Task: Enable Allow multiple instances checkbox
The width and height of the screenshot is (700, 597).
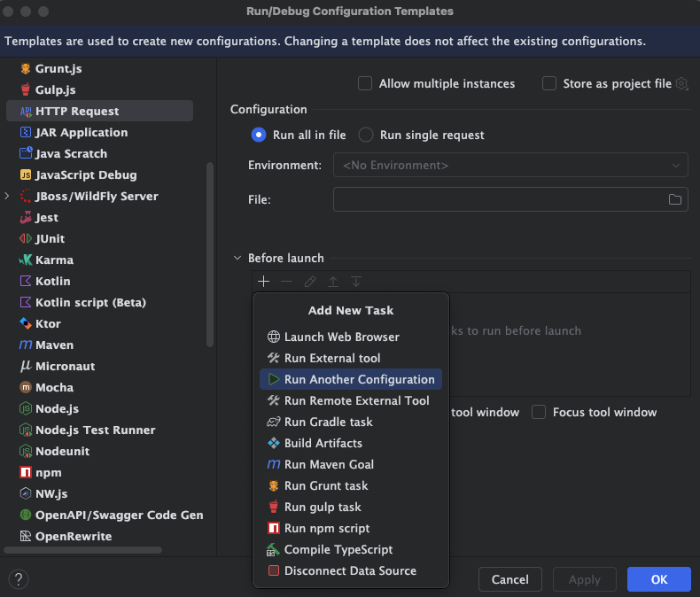Action: (x=365, y=83)
